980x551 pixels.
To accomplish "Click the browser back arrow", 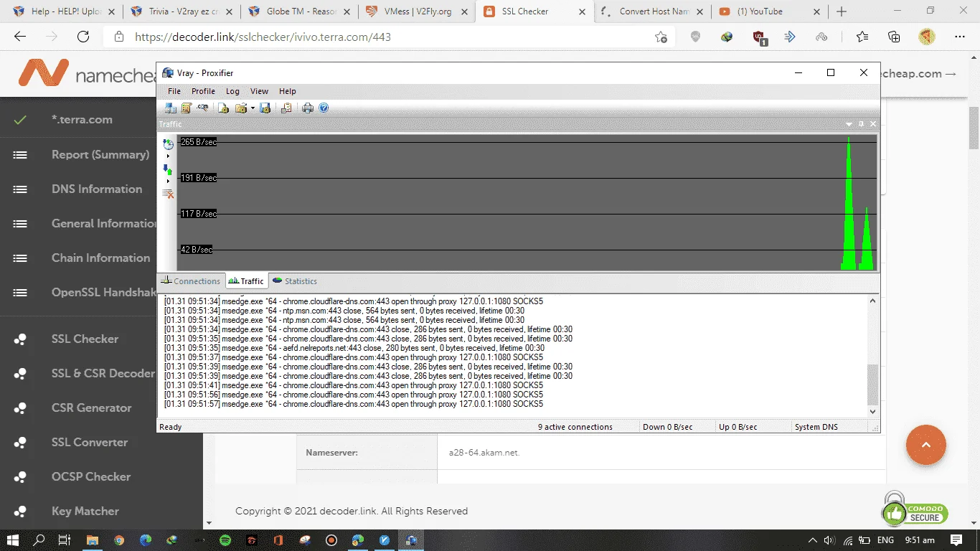I will tap(20, 37).
